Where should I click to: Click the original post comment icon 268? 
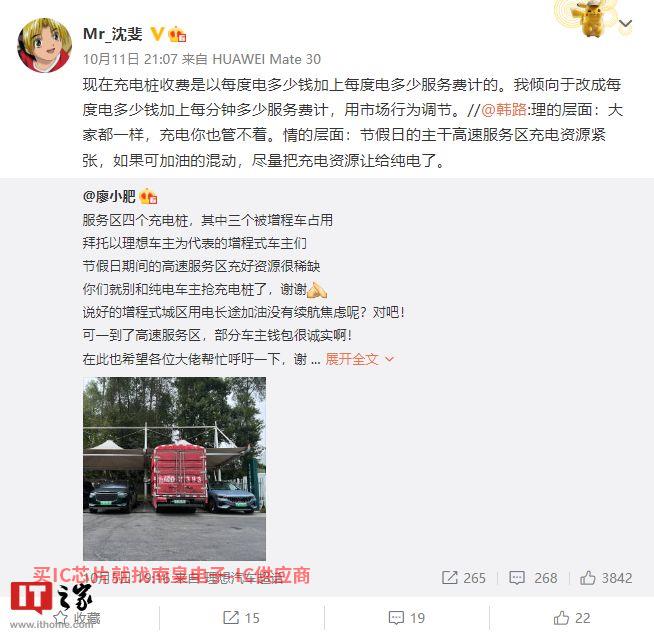coord(533,578)
